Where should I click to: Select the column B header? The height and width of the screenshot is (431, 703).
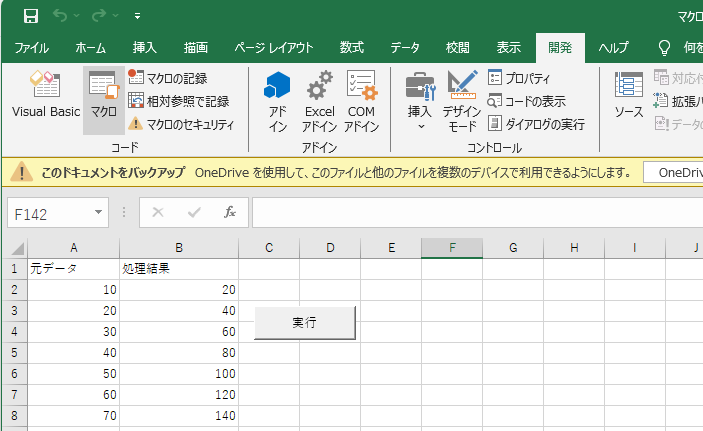tap(178, 247)
